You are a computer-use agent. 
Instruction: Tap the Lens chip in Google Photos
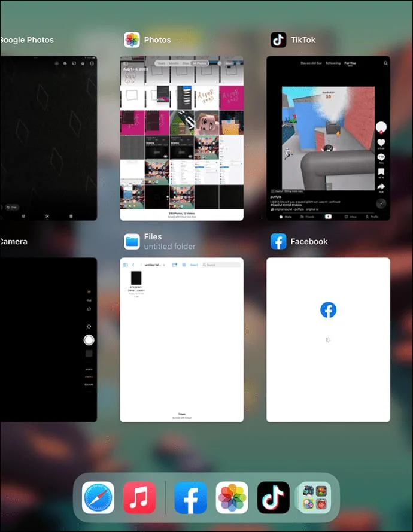(12, 207)
